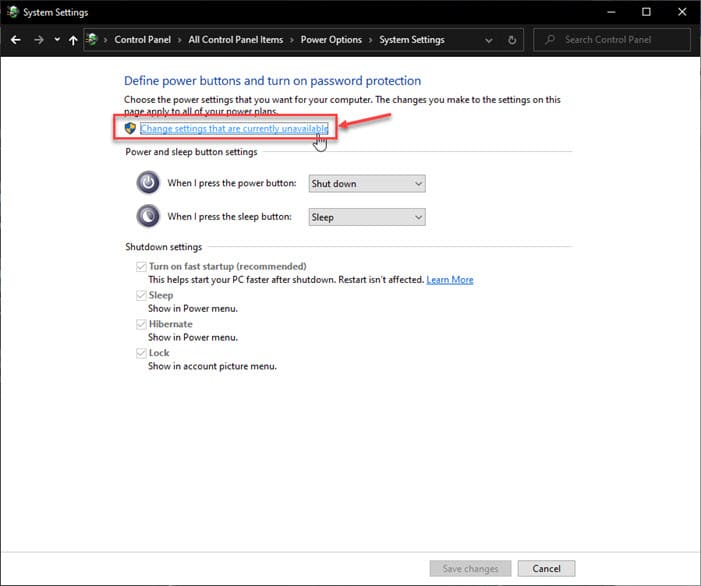Viewport: 701px width, 586px height.
Task: Click 'Show in account picture menu.' text
Action: pyautogui.click(x=212, y=366)
